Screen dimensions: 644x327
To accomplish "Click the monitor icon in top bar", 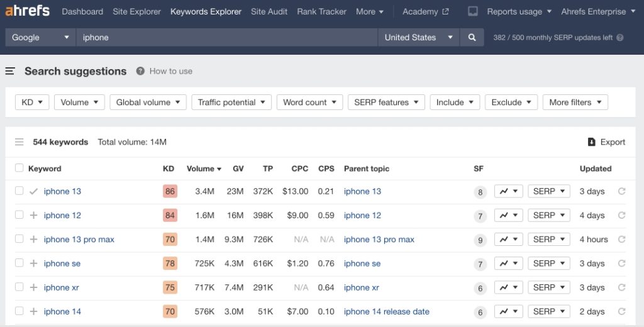I will [x=473, y=11].
